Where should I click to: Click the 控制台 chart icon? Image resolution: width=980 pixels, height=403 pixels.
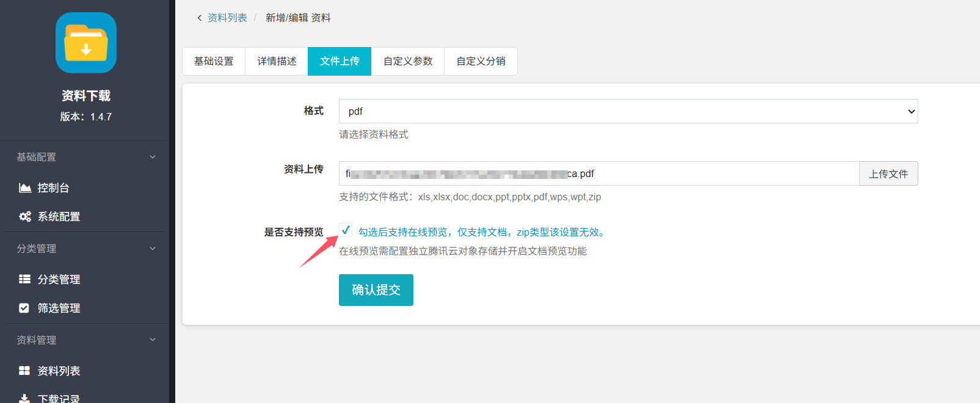25,187
